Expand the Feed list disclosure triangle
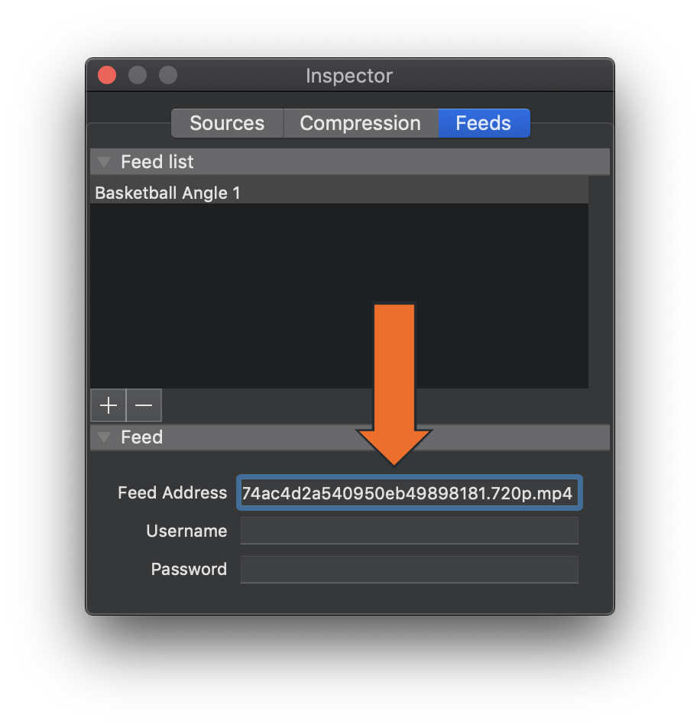 (x=103, y=161)
